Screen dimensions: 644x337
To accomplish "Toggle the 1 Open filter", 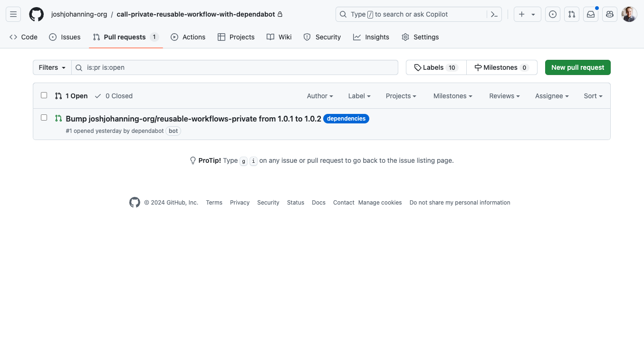I will [x=71, y=96].
